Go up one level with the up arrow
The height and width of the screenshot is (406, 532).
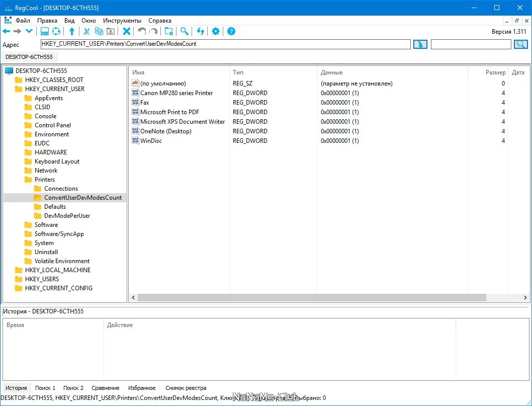72,31
